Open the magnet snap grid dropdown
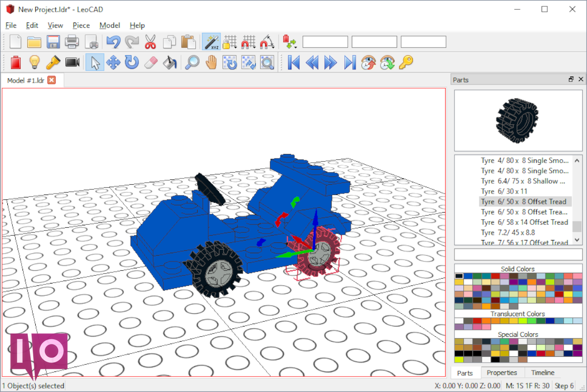Viewport: 587px width, 392px height. [248, 42]
